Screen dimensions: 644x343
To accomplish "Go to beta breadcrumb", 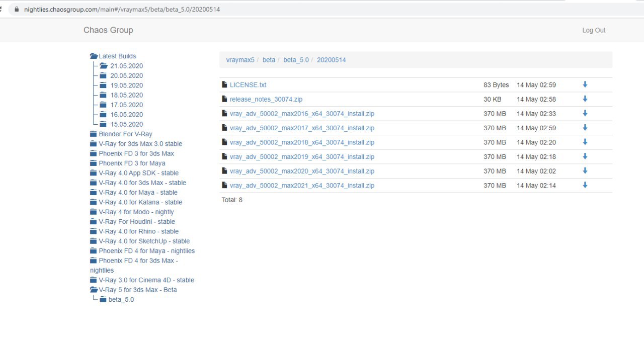I will point(269,60).
